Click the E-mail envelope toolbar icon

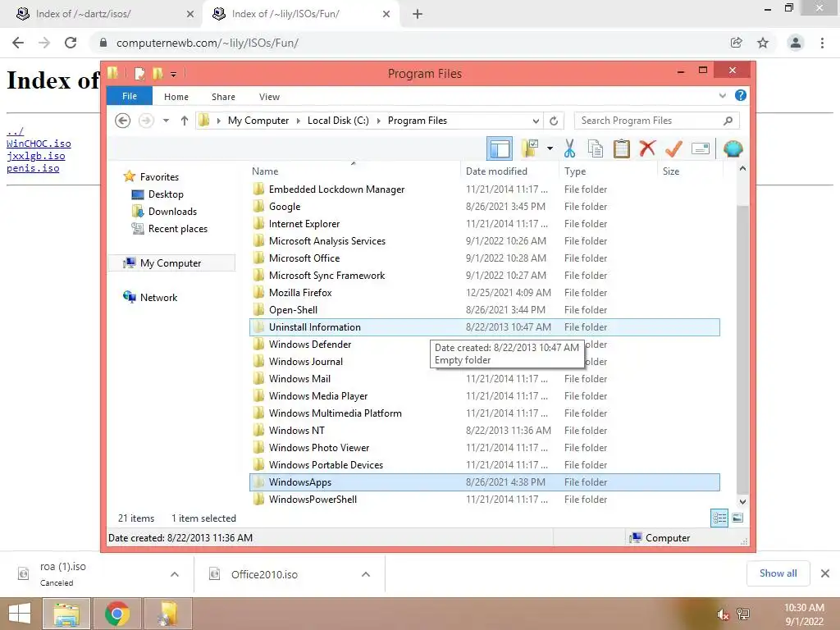(701, 148)
